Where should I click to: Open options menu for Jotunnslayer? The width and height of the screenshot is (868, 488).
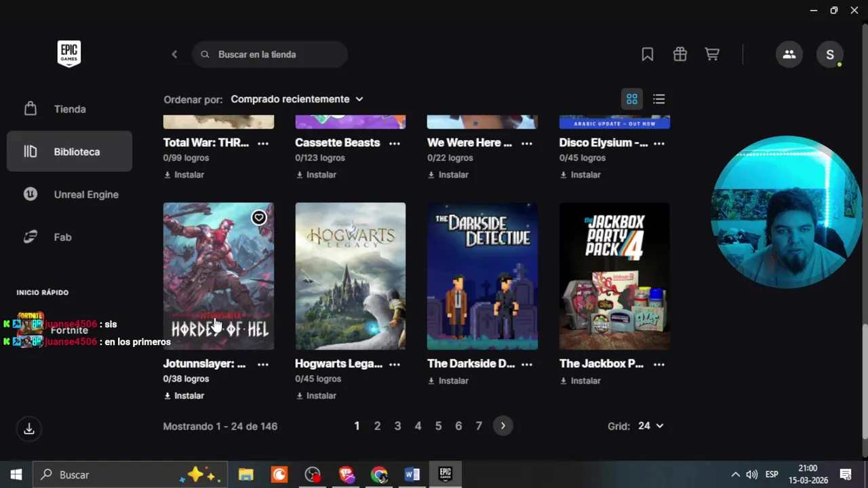[263, 364]
